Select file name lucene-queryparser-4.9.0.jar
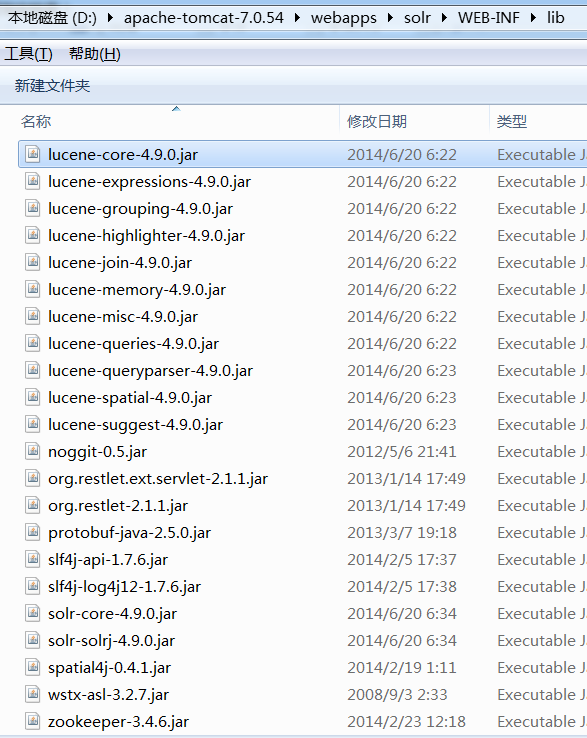The height and width of the screenshot is (738, 587). tap(150, 371)
